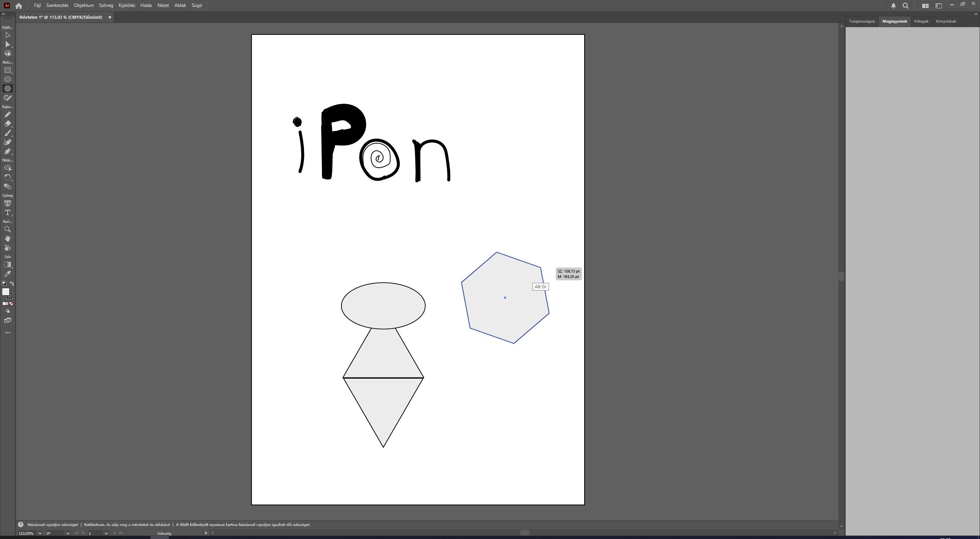Close the Névtelen 1 document tab
This screenshot has width=980, height=539.
(x=110, y=17)
